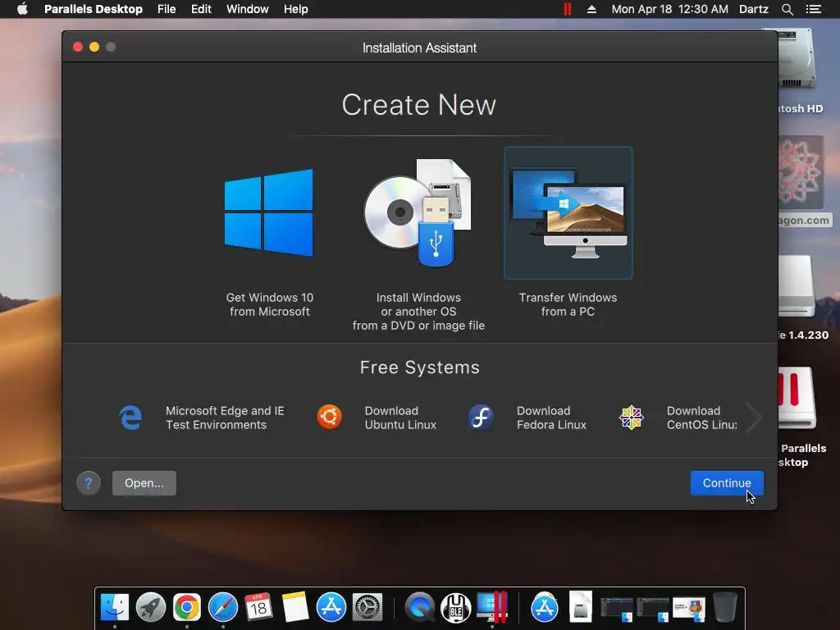Screen dimensions: 840x630
Task: Select the Ubuntu Linux logo icon
Action: coord(329,418)
